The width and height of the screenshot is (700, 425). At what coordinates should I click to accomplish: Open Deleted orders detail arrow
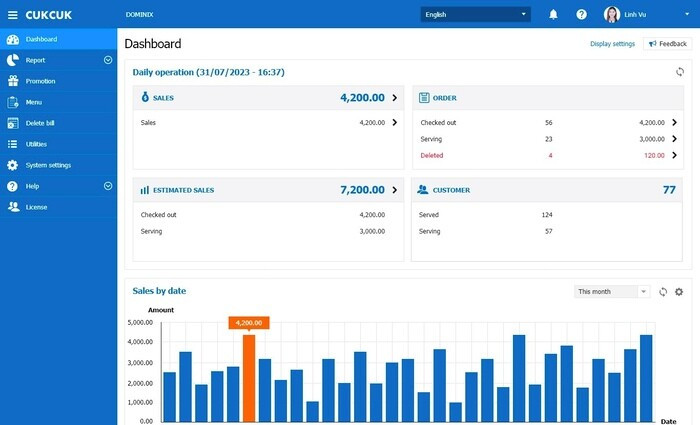(674, 155)
